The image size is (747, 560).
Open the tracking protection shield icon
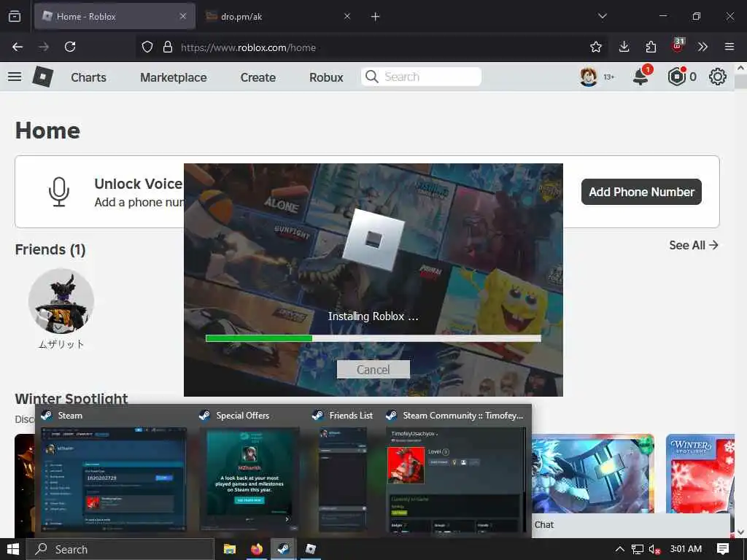[147, 47]
